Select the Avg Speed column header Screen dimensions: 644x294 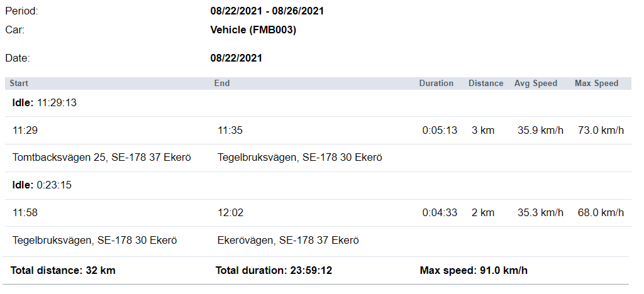536,83
